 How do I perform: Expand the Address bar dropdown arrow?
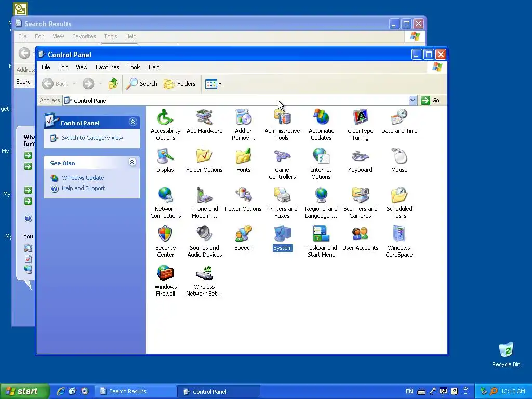(x=413, y=100)
